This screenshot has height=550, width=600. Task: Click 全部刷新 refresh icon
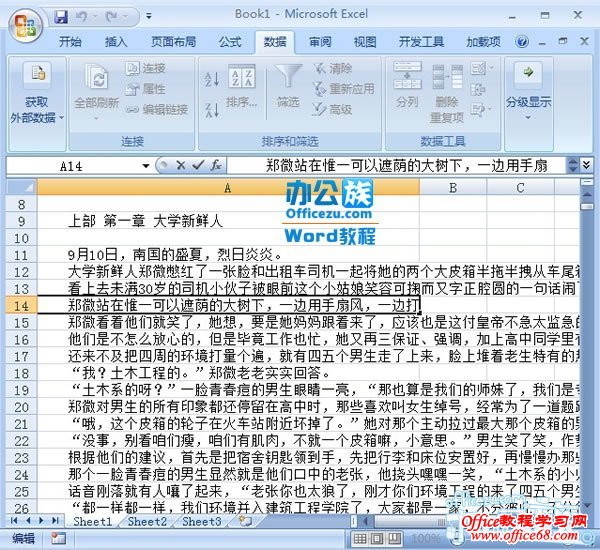tap(96, 77)
